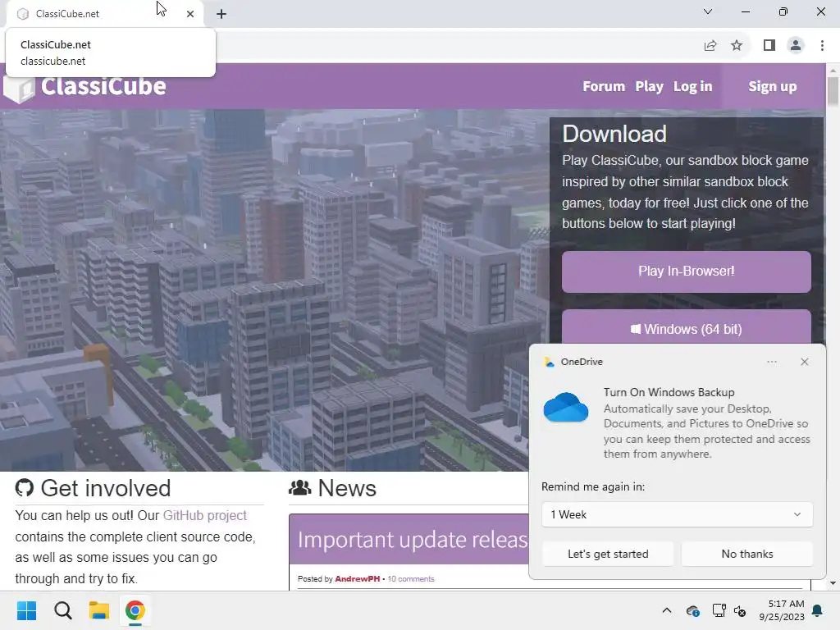Open the 10 comments link

pyautogui.click(x=410, y=578)
